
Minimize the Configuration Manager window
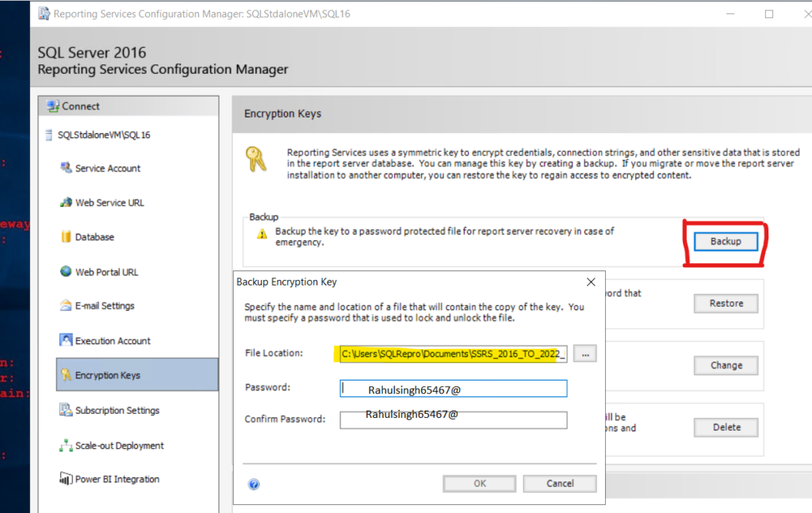730,14
